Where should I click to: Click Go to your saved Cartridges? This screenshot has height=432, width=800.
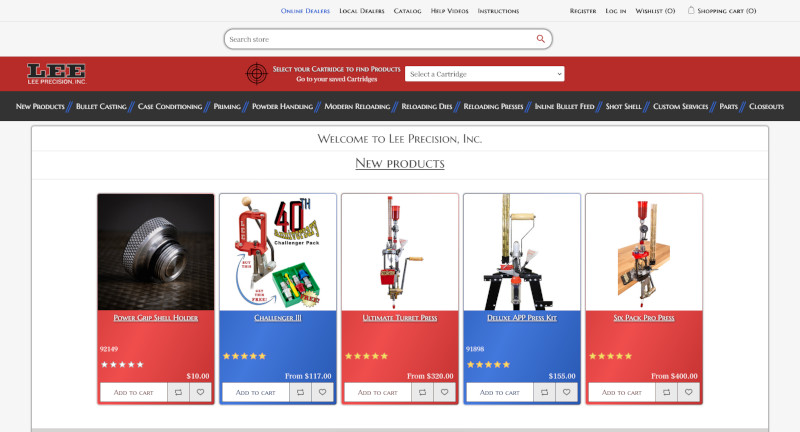point(337,79)
